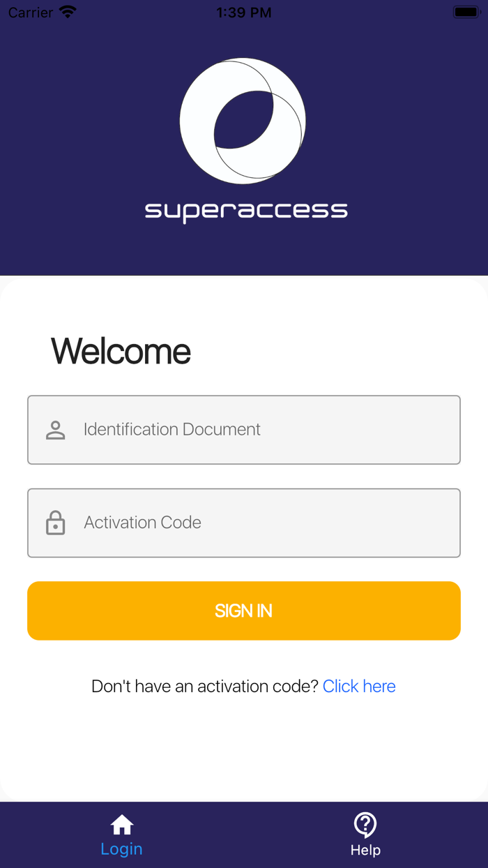Click the padlock icon in Activation Code field
488x868 pixels.
[x=55, y=523]
